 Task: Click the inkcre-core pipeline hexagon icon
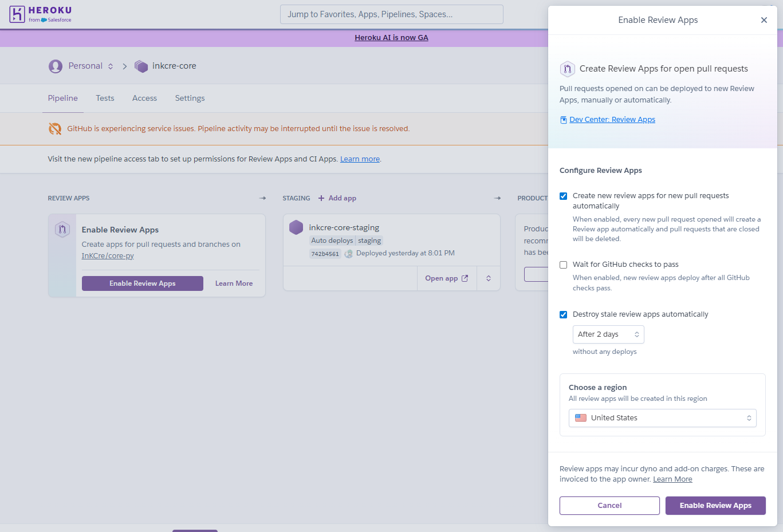[141, 66]
